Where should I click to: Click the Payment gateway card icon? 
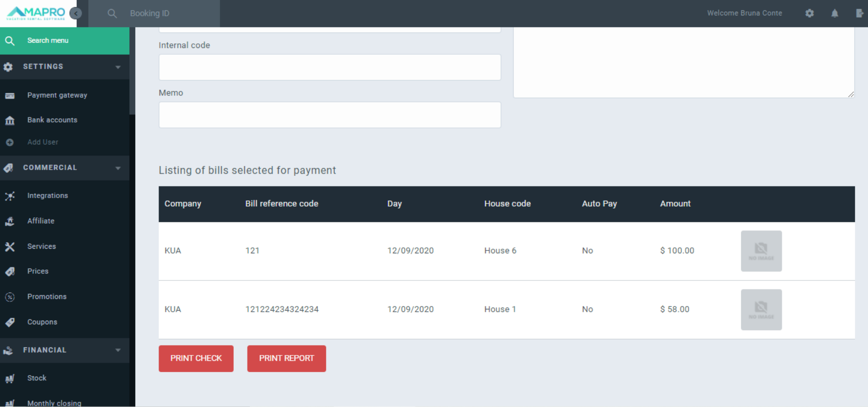(x=9, y=95)
